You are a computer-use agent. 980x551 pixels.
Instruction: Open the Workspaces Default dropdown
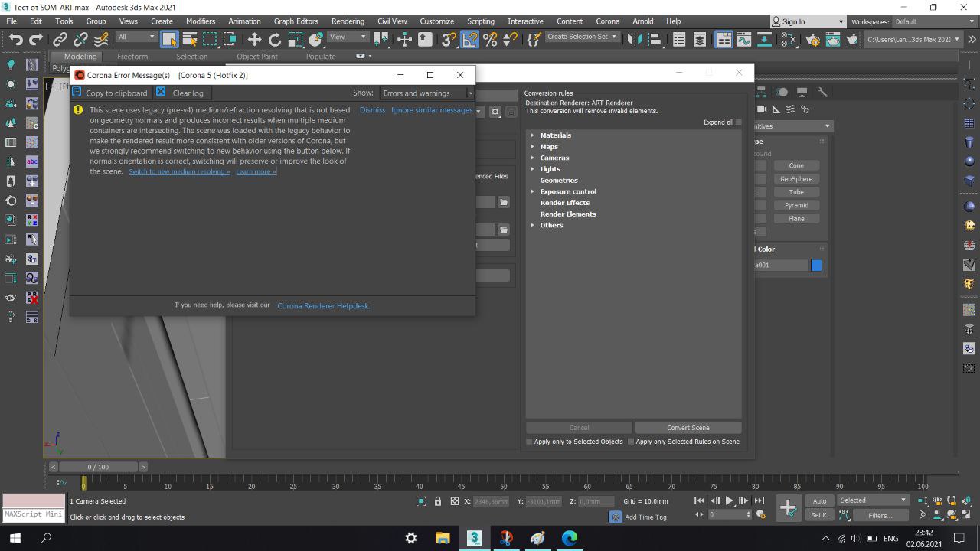[x=934, y=21]
